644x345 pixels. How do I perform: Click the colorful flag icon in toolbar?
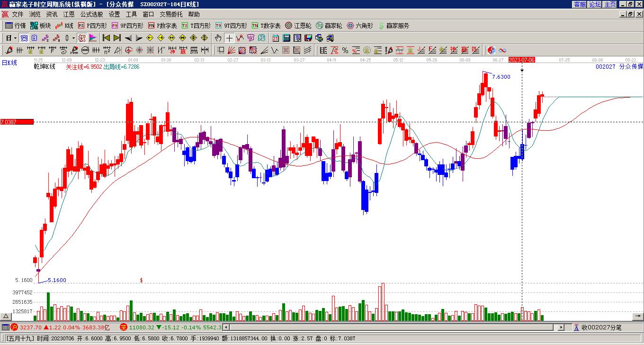[x=93, y=38]
